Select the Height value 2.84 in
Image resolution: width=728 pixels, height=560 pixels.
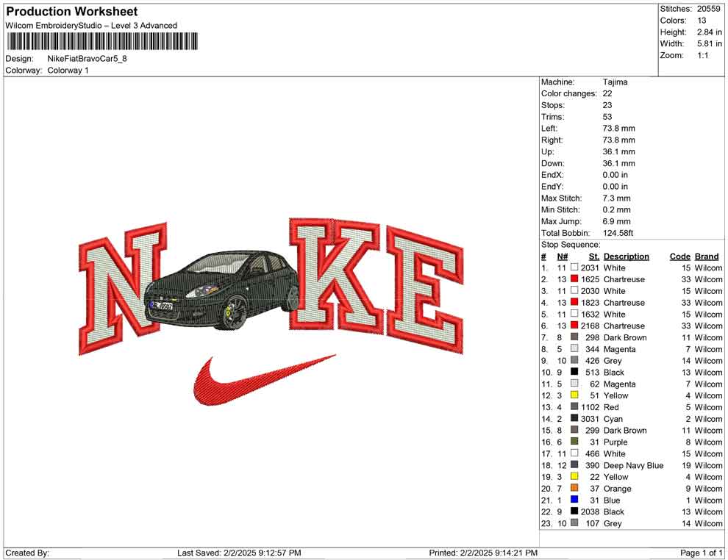point(709,32)
